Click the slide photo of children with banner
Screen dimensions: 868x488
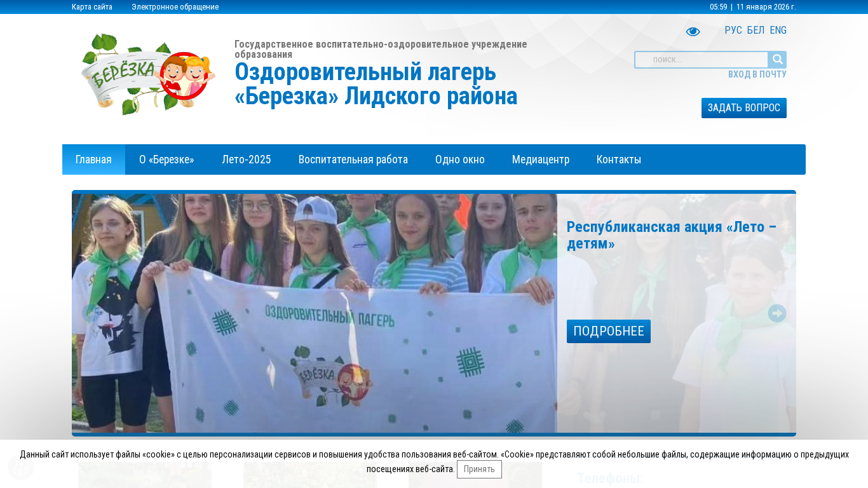pos(315,313)
